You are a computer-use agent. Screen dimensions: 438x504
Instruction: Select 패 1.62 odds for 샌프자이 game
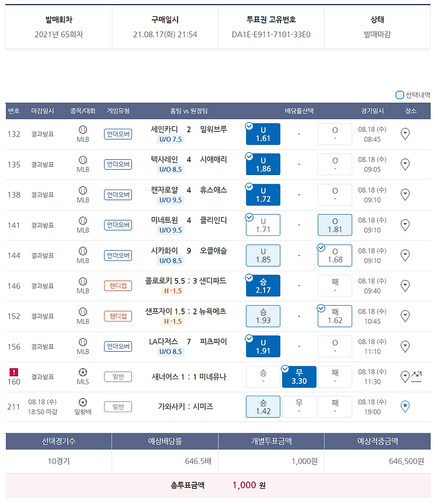(x=335, y=316)
